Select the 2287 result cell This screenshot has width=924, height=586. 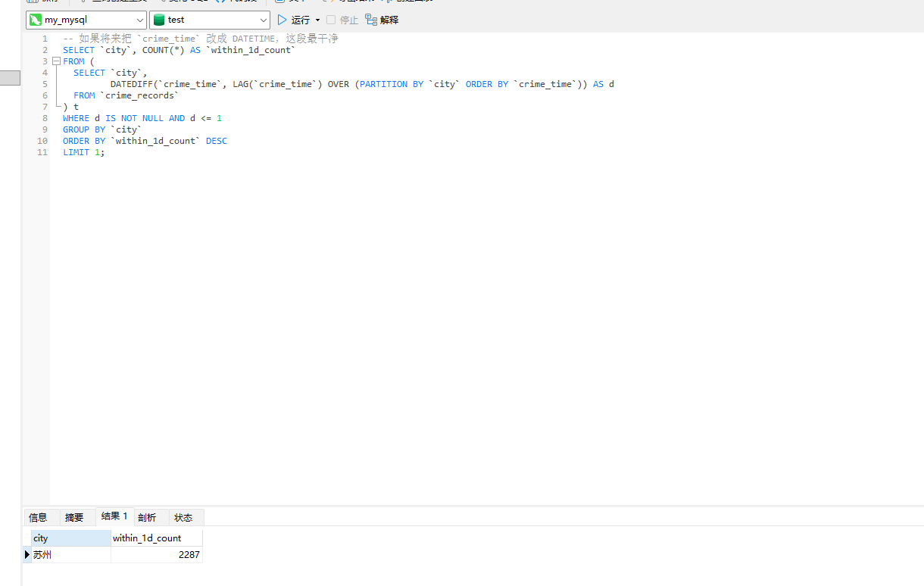click(x=156, y=555)
